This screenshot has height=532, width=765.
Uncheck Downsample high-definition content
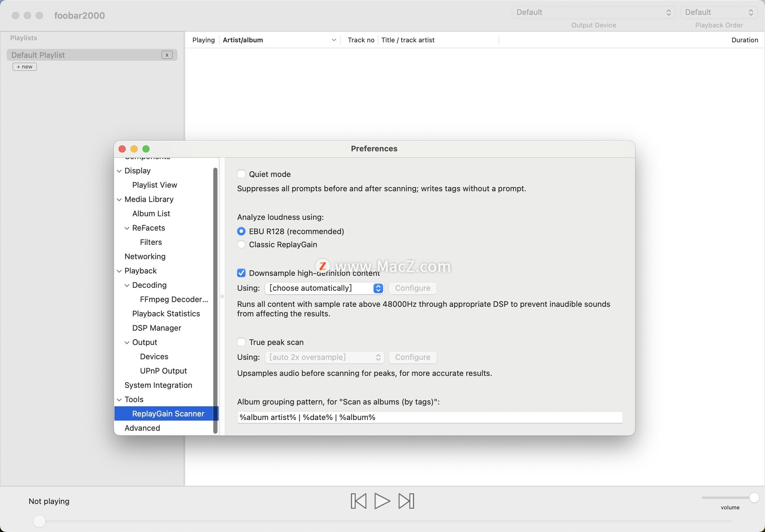(241, 273)
